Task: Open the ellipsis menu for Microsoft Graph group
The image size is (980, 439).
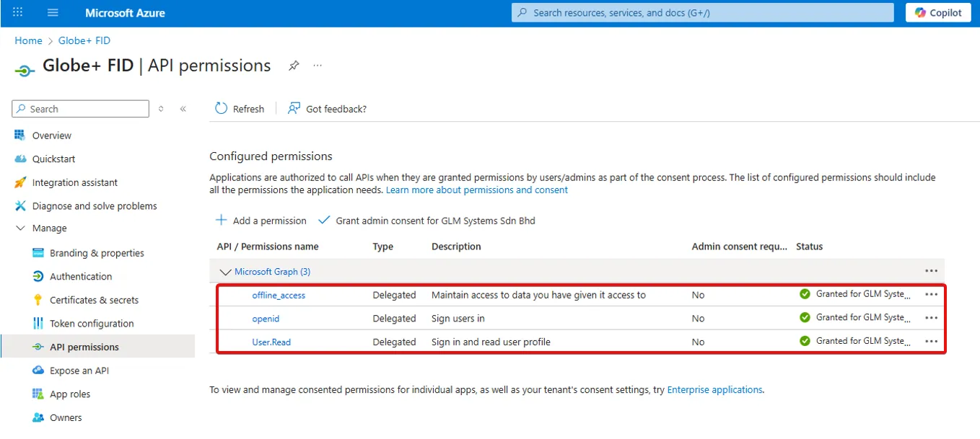Action: pyautogui.click(x=931, y=271)
